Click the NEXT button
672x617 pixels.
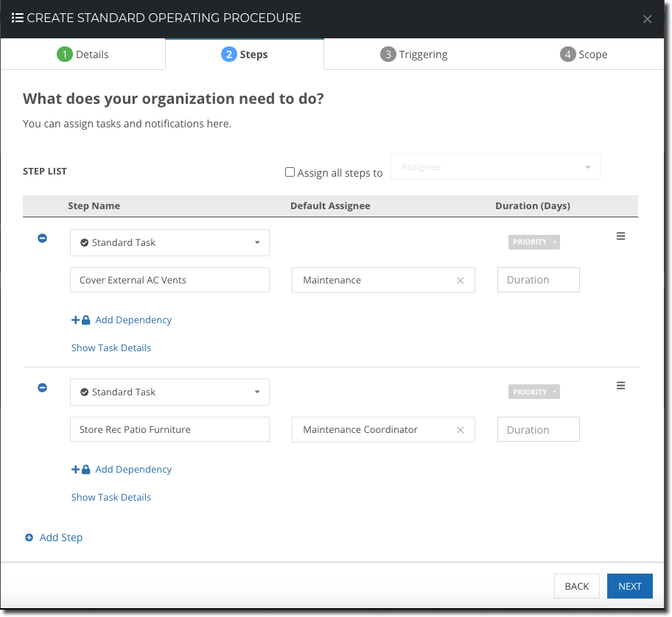coord(629,586)
